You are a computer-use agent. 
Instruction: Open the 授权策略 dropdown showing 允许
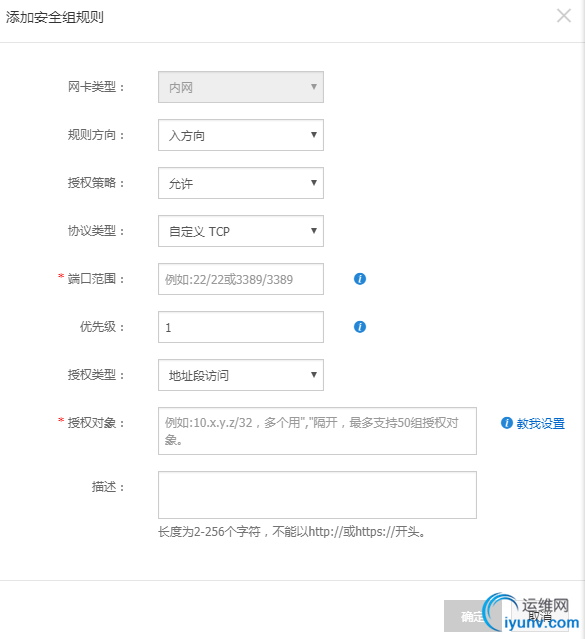(x=241, y=183)
